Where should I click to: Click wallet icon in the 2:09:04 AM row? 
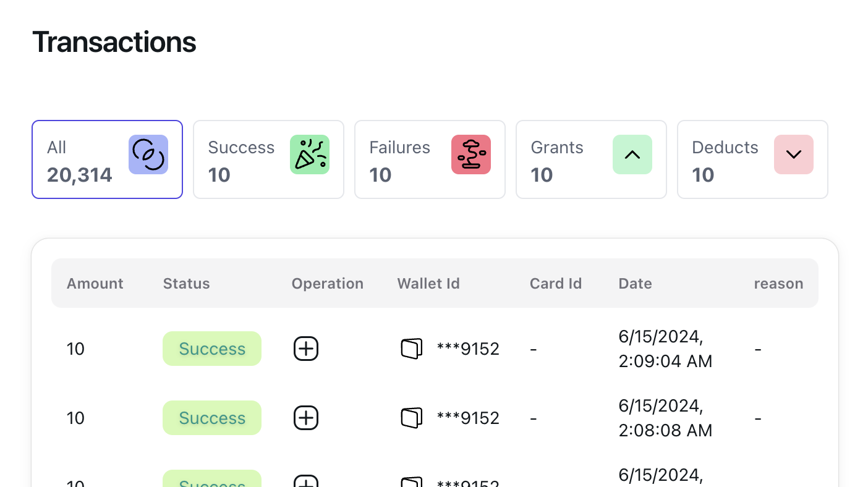pos(412,349)
